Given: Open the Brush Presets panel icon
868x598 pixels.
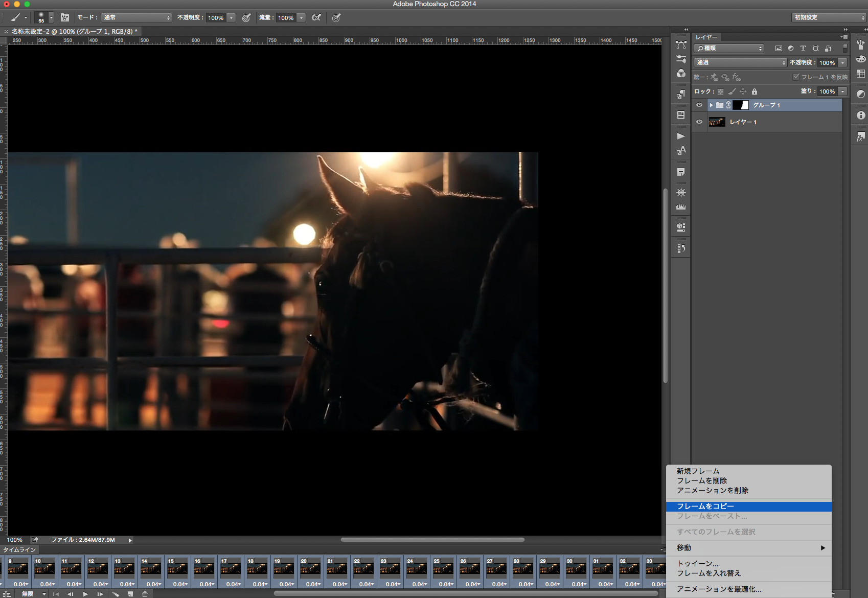Looking at the screenshot, I should 681,59.
